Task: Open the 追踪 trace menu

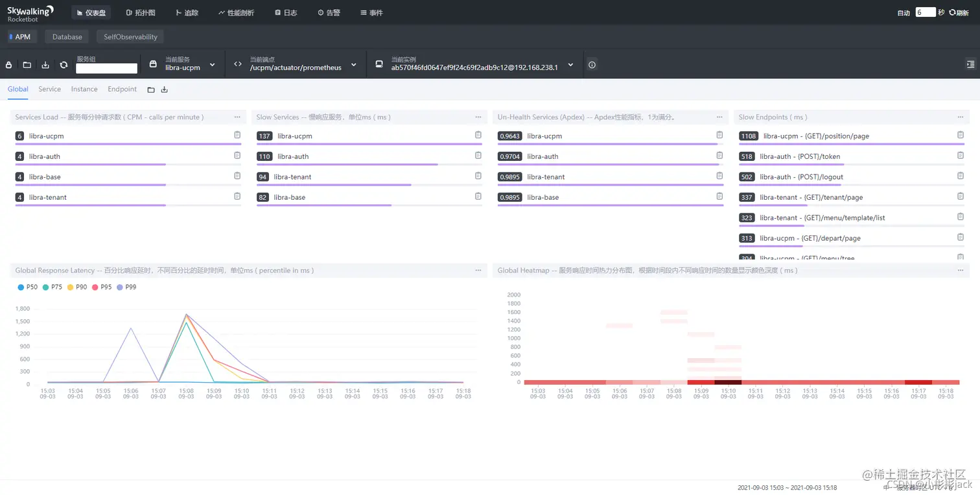Action: [187, 12]
